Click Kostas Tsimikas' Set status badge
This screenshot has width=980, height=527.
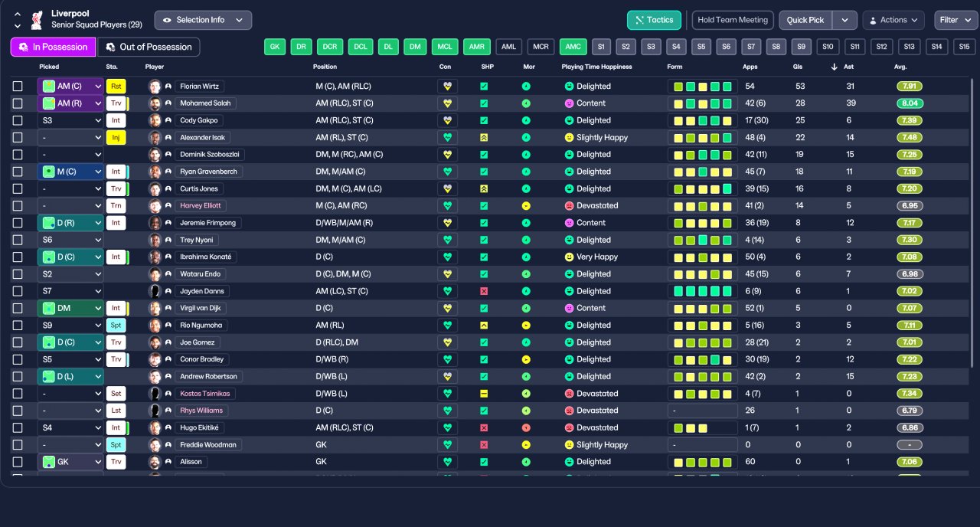click(x=116, y=393)
